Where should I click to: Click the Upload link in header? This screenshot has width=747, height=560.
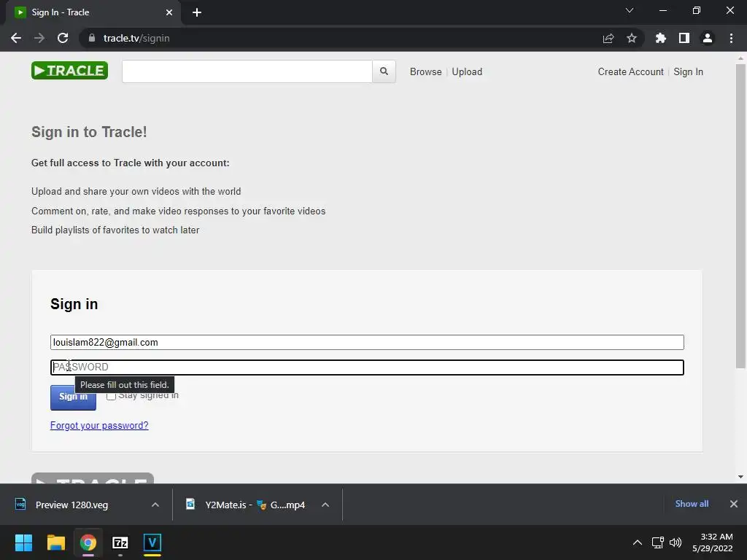(467, 71)
